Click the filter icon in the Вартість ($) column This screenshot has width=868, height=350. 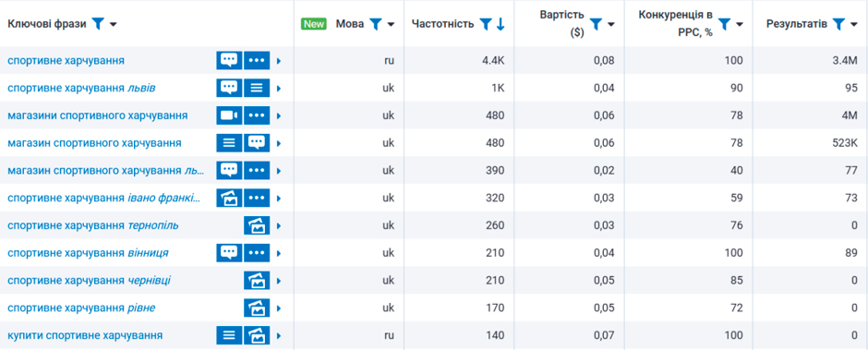[596, 24]
